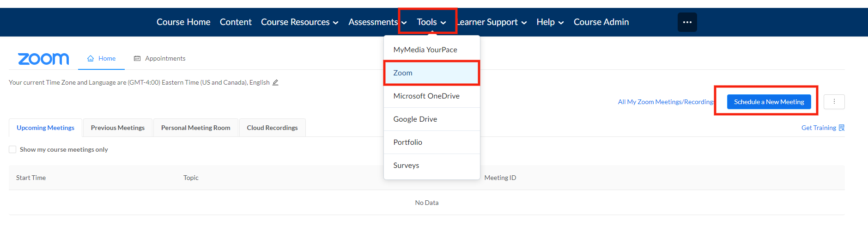This screenshot has width=868, height=241.
Task: Click the Zoom logo
Action: [43, 59]
